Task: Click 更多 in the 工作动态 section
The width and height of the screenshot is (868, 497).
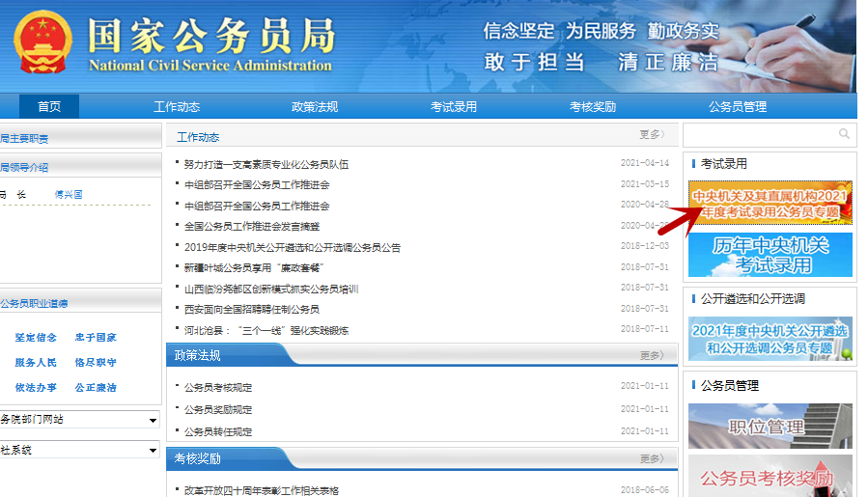Action: pyautogui.click(x=652, y=135)
